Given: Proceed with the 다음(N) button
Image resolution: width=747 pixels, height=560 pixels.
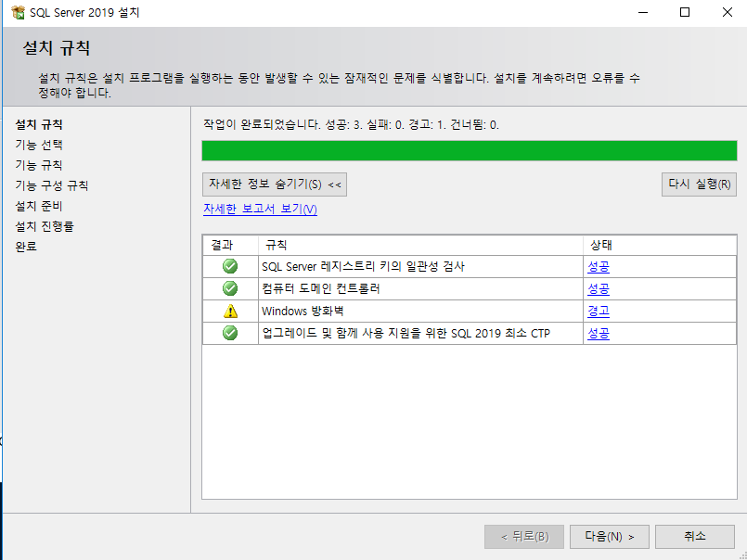Looking at the screenshot, I should pos(610,537).
